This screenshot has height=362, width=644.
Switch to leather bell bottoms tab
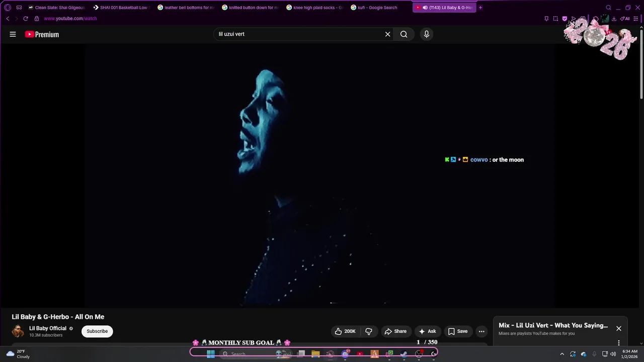click(x=186, y=8)
